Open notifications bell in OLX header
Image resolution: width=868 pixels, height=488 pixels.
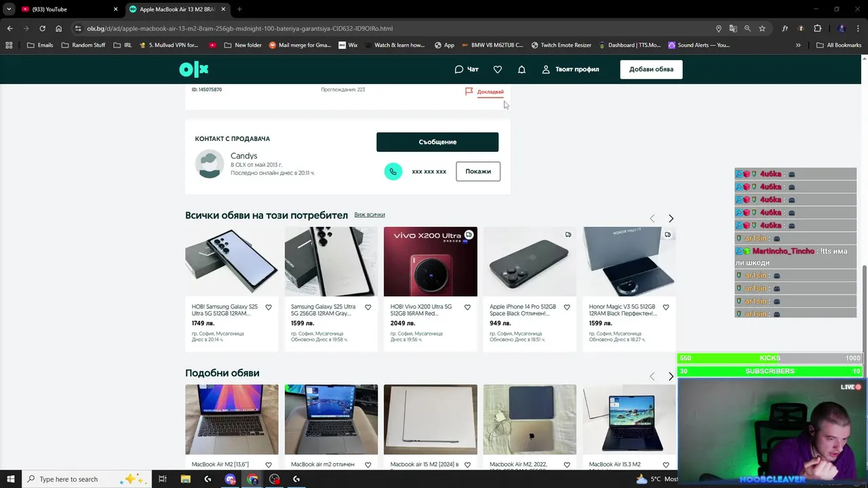click(521, 69)
